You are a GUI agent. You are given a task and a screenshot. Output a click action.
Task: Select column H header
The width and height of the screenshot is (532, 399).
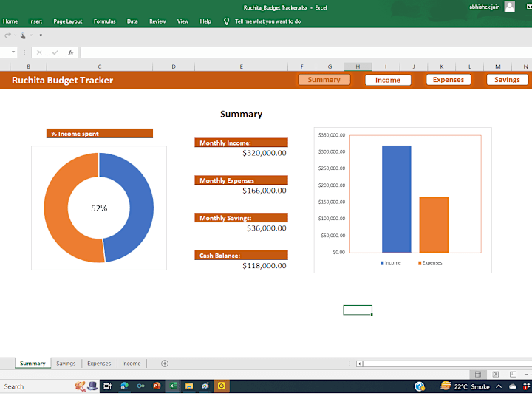(x=358, y=66)
